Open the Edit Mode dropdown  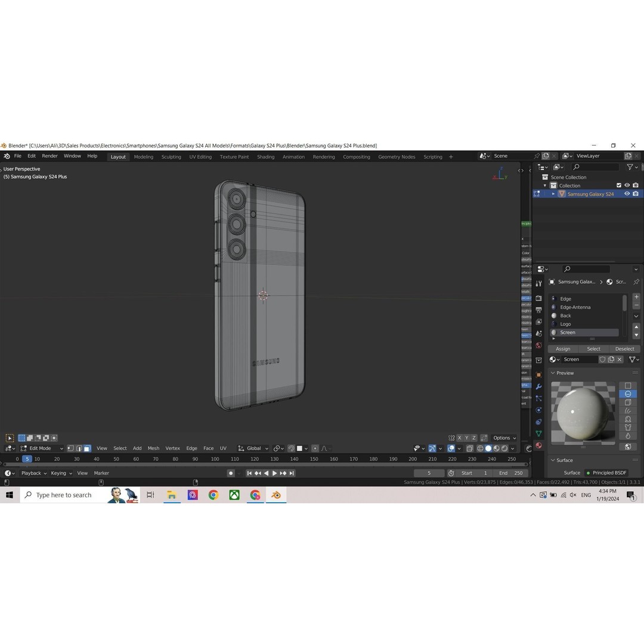click(x=42, y=448)
